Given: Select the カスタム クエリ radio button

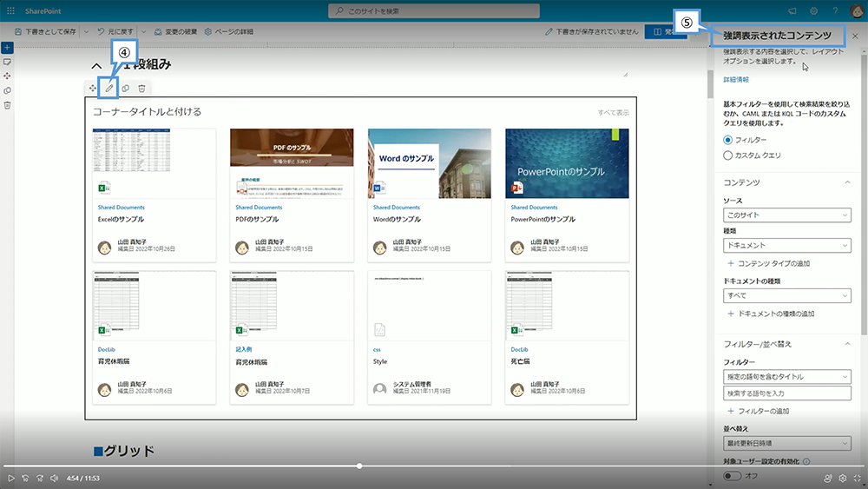Looking at the screenshot, I should (728, 155).
